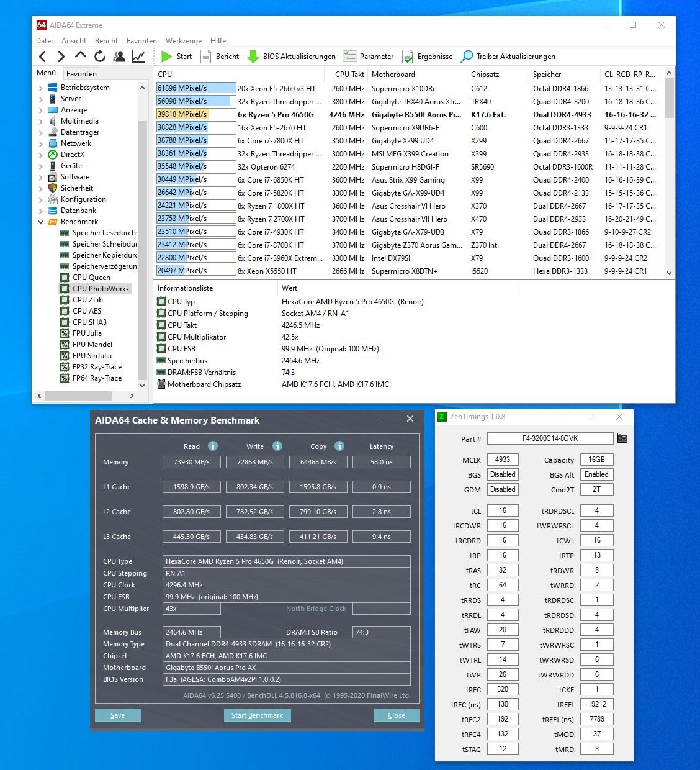Open Parameter settings in toolbar
The width and height of the screenshot is (700, 770).
(x=368, y=57)
